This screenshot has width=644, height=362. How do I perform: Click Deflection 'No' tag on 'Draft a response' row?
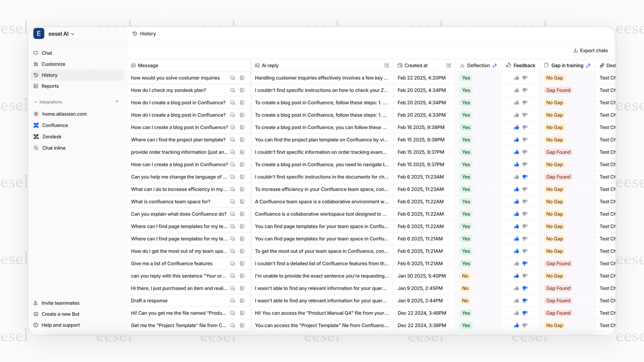tap(465, 301)
